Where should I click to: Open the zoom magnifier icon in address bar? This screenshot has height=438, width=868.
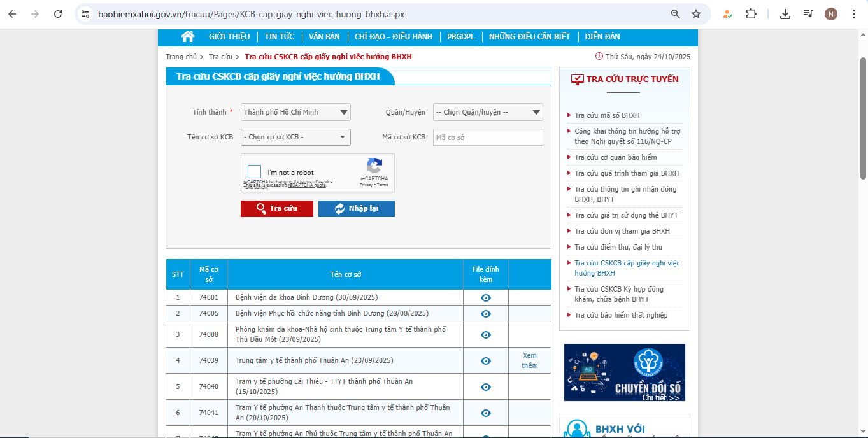pos(676,14)
